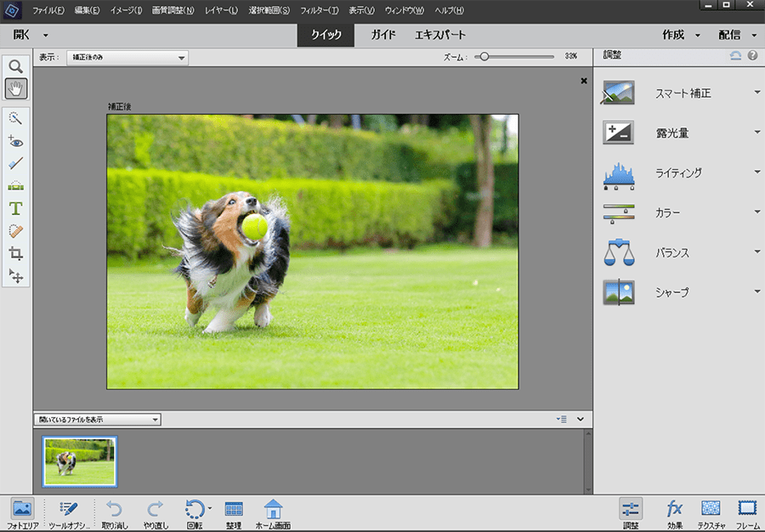Expand the Smart Fix (スマート補正) adjustment
The image size is (765, 532).
point(756,93)
